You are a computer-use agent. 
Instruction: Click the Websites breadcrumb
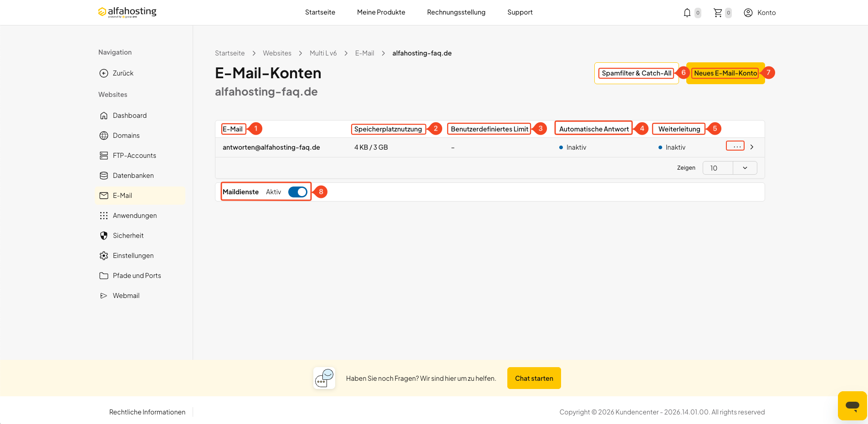(277, 53)
